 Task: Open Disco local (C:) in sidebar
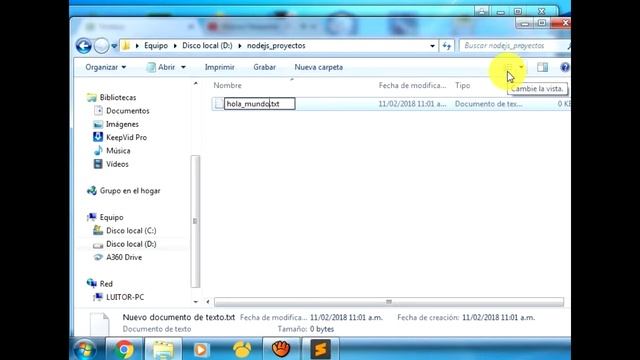pyautogui.click(x=131, y=231)
